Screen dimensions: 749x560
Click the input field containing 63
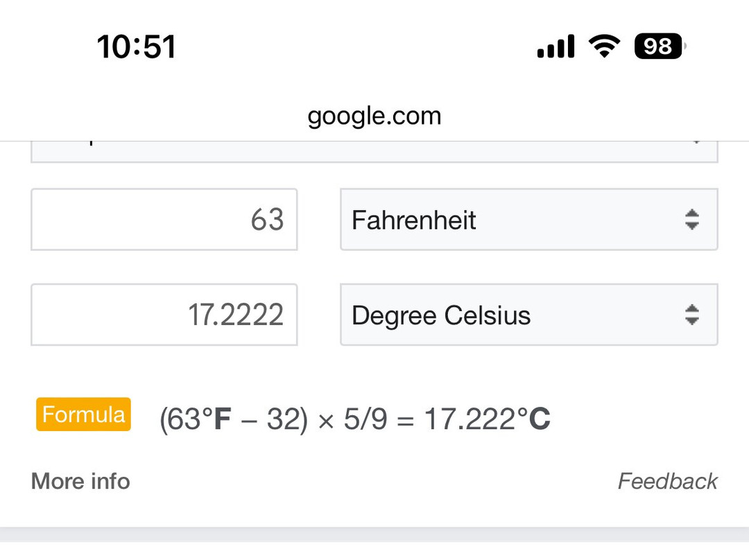click(164, 220)
